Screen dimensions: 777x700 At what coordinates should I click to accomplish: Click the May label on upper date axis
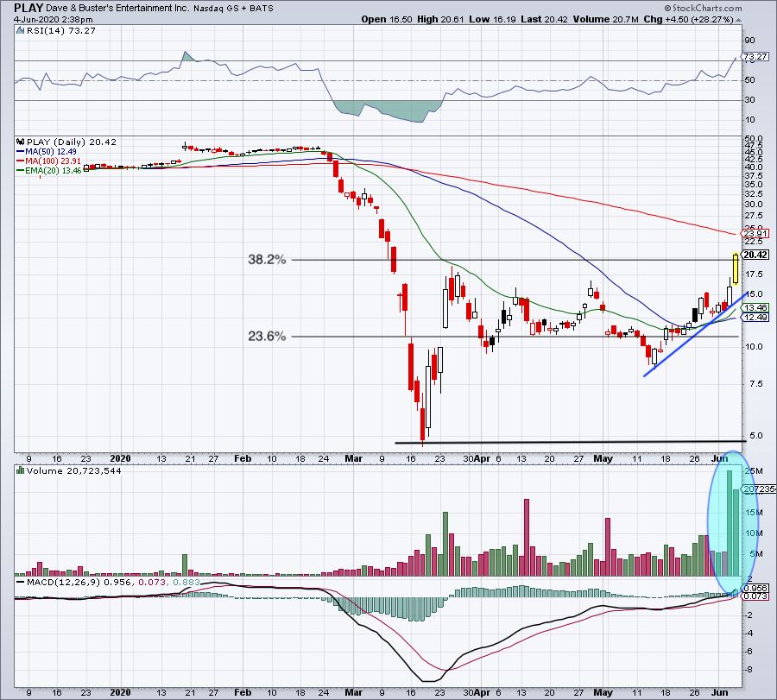603,458
